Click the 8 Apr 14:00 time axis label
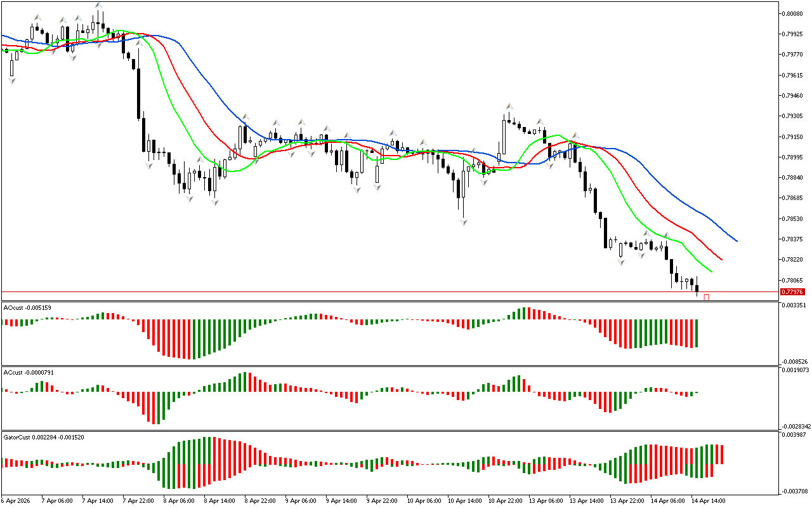This screenshot has width=812, height=508. pos(219,500)
